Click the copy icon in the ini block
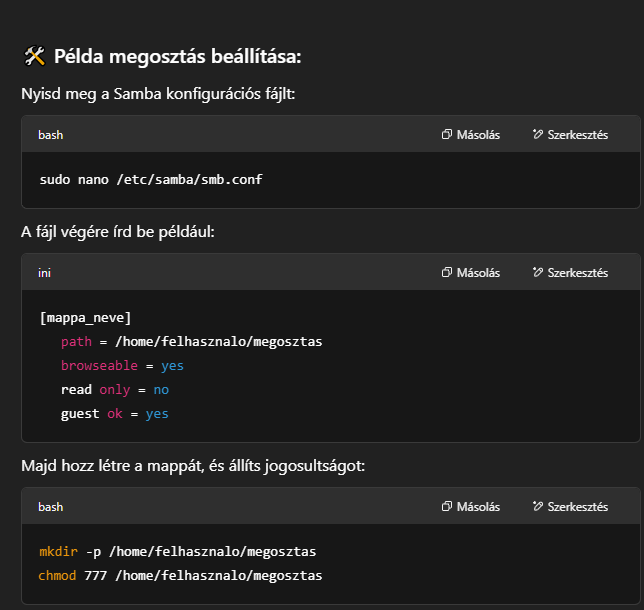Screen dimensions: 644x610 (447, 272)
